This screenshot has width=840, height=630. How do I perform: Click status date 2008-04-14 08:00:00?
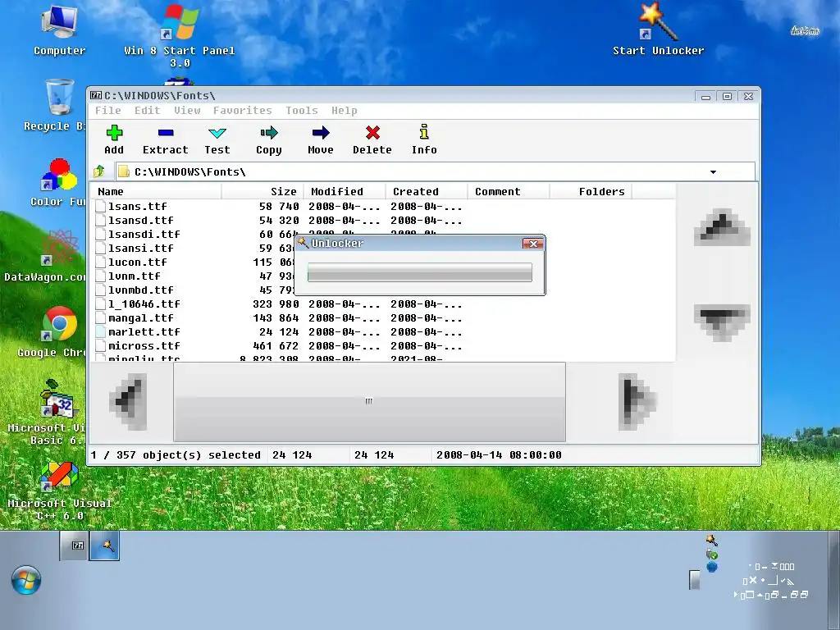tap(499, 454)
